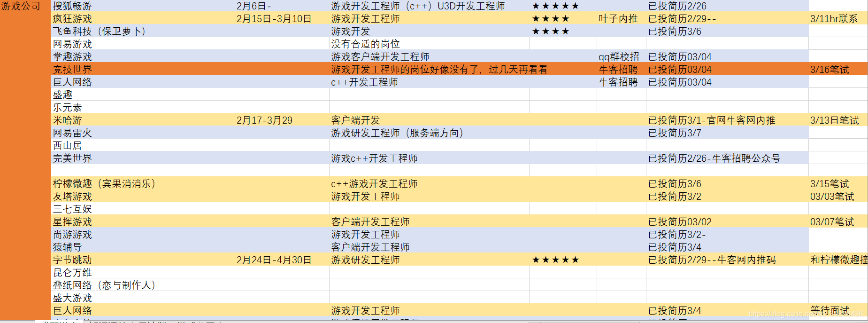868x323 pixels.
Task: Click the "乐元素" company cell
Action: click(143, 107)
